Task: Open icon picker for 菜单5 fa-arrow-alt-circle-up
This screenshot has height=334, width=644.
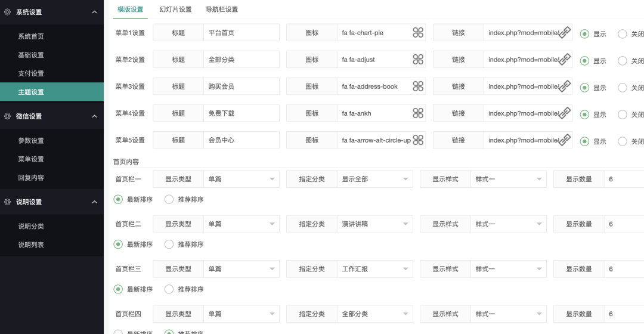Action: click(x=418, y=140)
